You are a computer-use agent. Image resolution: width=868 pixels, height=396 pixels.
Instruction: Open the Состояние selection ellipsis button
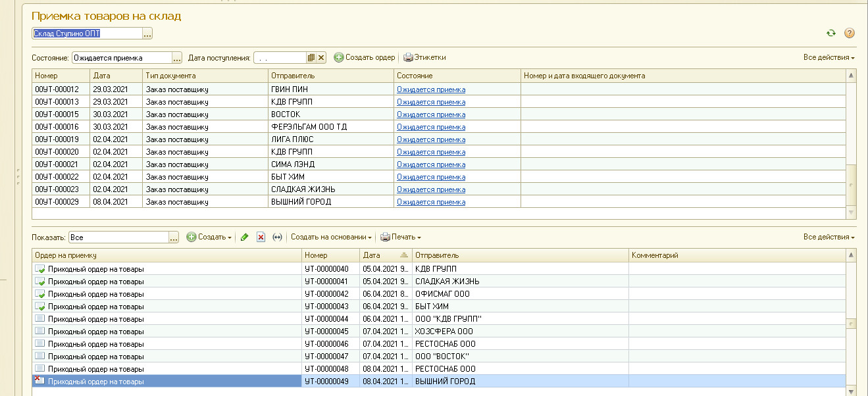[176, 58]
